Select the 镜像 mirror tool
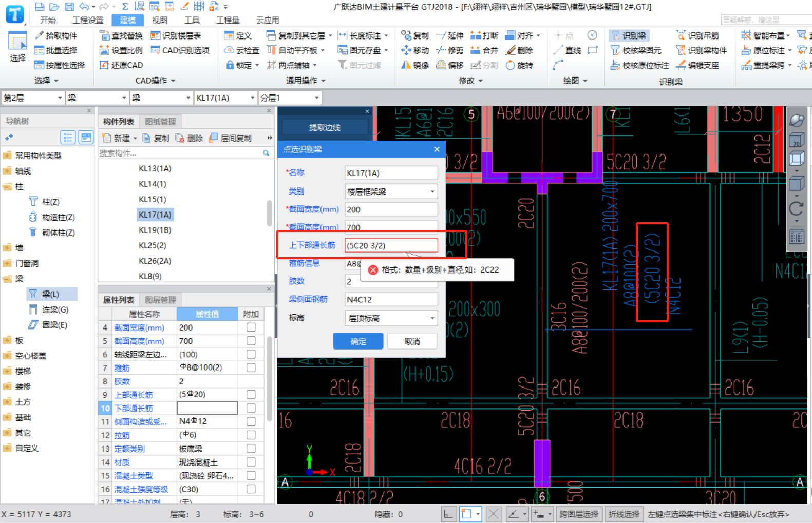 pos(415,65)
